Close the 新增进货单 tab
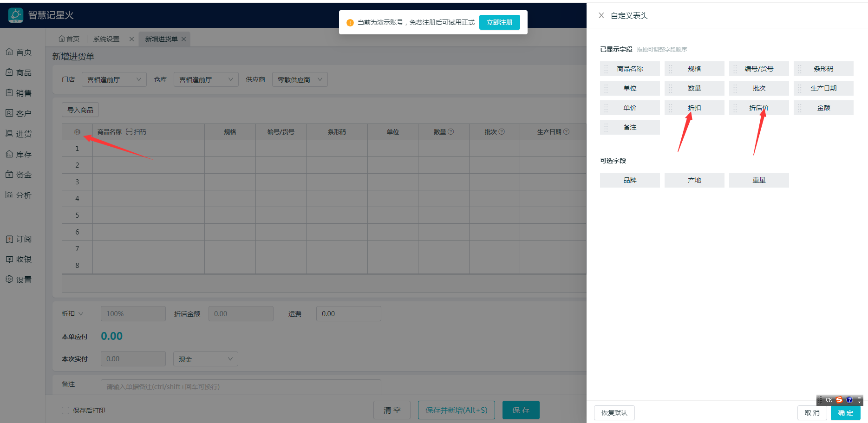The width and height of the screenshot is (868, 423). click(183, 39)
